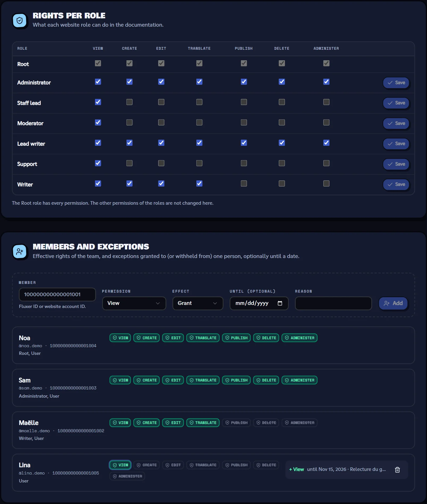This screenshot has width=427, height=504.
Task: Click Noa's VIEW permission badge
Action: pyautogui.click(x=120, y=338)
